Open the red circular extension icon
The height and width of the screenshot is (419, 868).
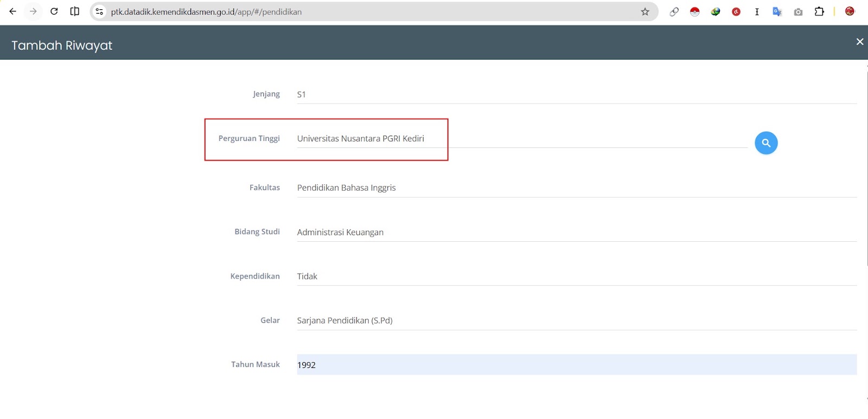click(x=736, y=11)
